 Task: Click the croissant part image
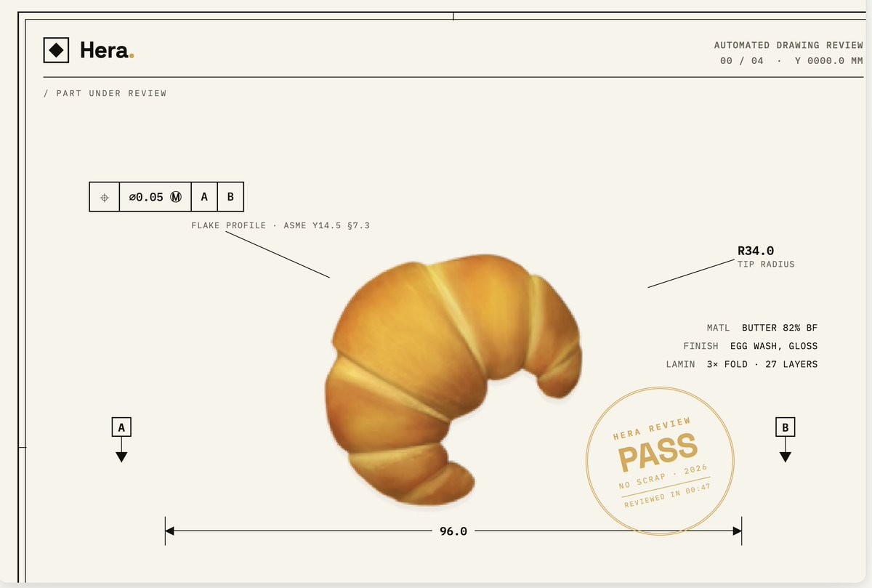point(454,379)
